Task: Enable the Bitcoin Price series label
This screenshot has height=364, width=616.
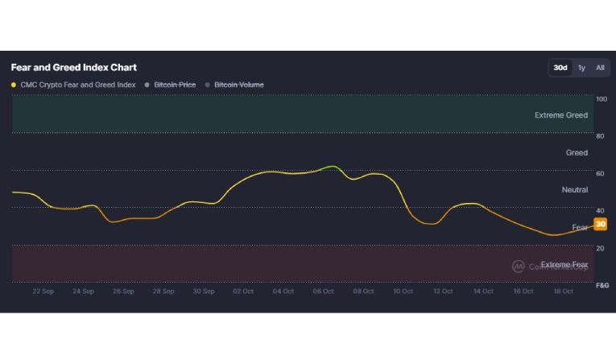Action: 175,85
